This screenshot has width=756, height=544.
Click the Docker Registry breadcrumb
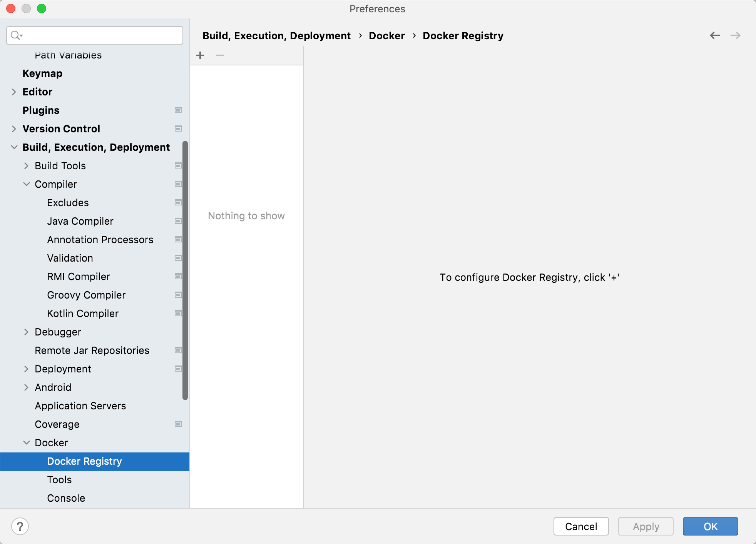click(463, 36)
